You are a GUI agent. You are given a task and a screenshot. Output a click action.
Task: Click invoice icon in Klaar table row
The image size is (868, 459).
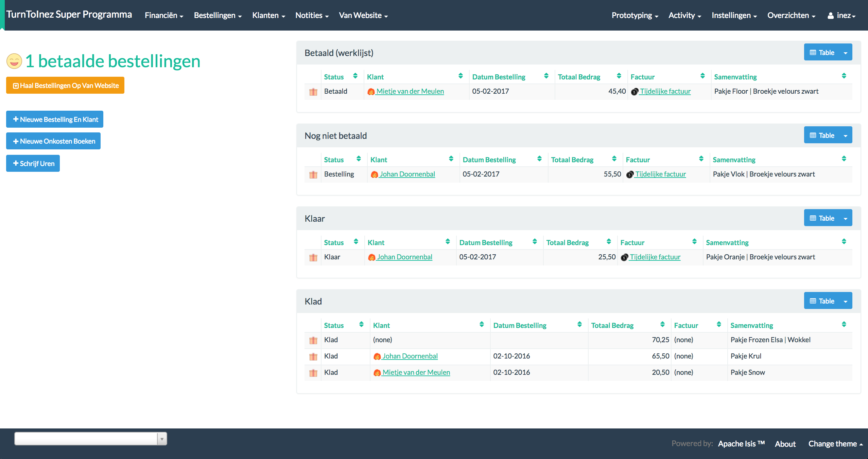pyautogui.click(x=624, y=257)
